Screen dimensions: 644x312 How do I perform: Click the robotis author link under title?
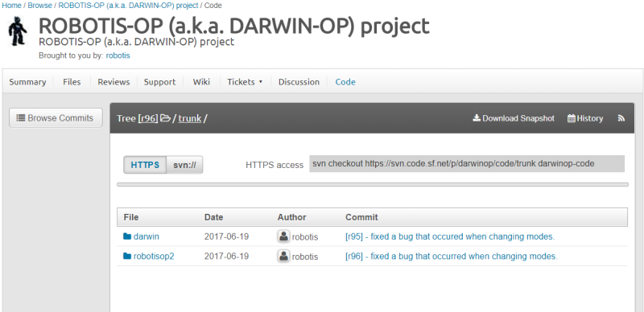118,55
